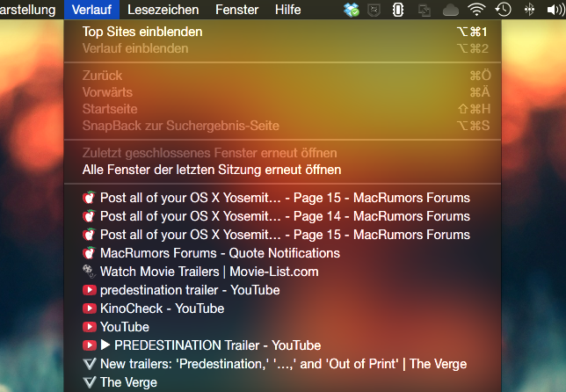Image resolution: width=566 pixels, height=392 pixels.
Task: Choose 'Zuletzt geschlossenes Fenster erneut öffnen'
Action: point(283,153)
